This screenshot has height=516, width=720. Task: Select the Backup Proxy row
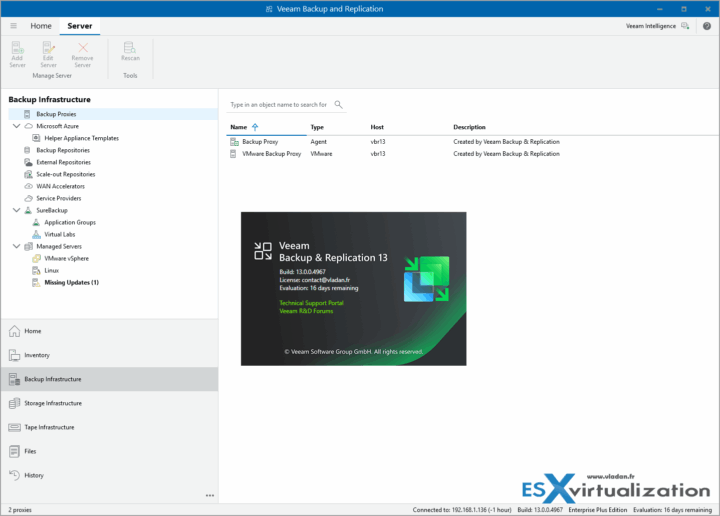pos(472,142)
